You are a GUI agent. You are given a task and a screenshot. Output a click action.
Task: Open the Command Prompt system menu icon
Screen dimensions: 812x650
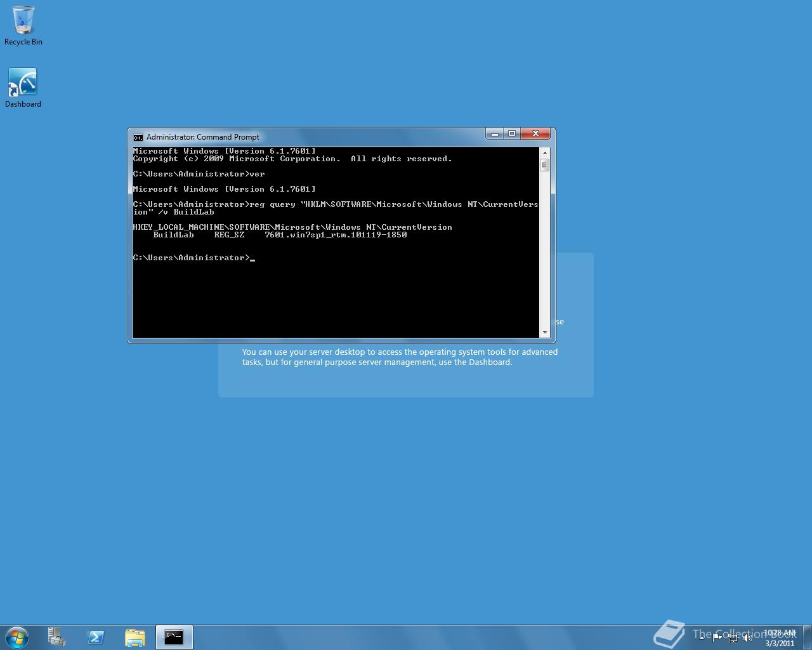138,137
